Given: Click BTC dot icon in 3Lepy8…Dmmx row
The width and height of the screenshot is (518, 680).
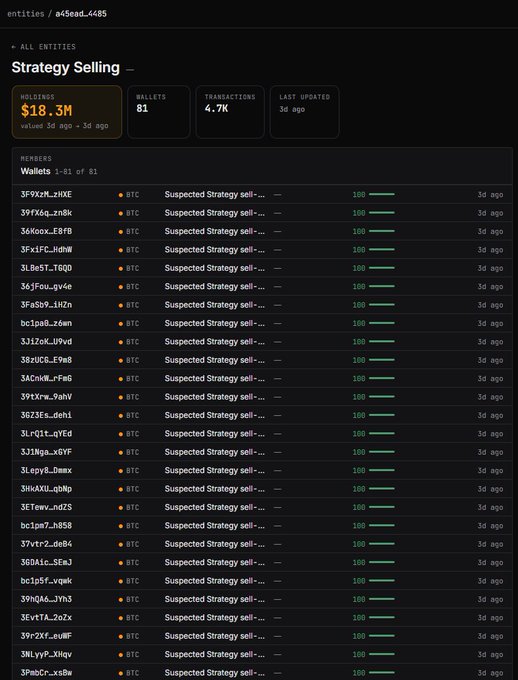Looking at the screenshot, I should tap(121, 471).
